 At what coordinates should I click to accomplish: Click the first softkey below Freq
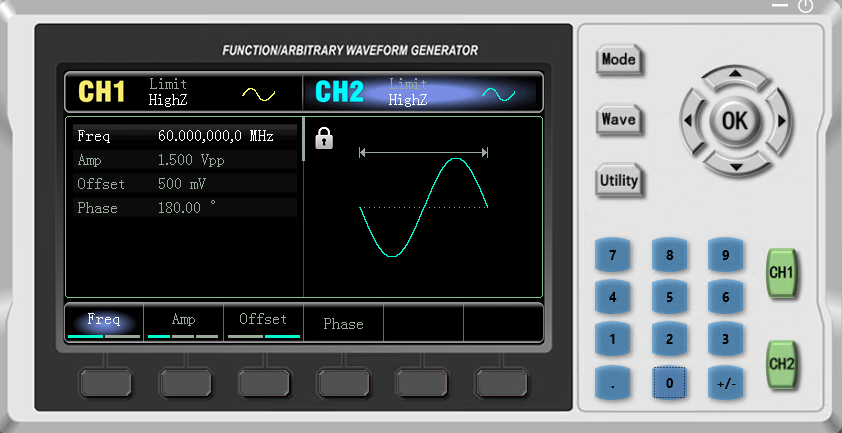(105, 383)
